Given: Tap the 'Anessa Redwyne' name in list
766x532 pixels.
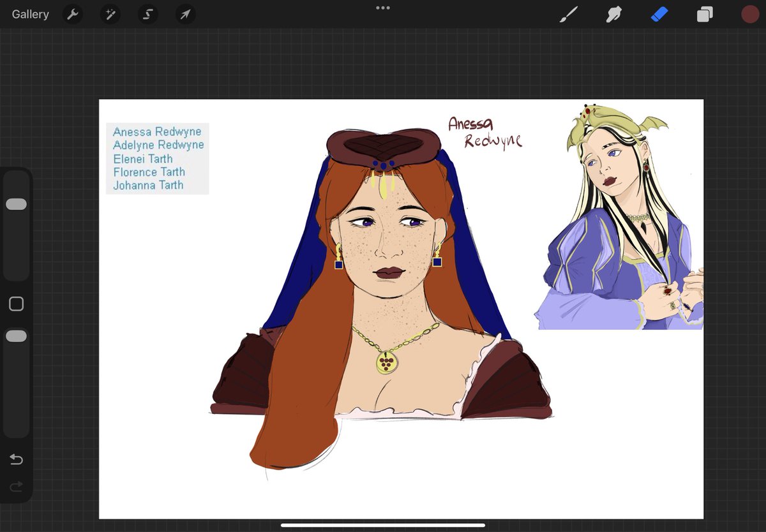Looking at the screenshot, I should click(x=157, y=131).
